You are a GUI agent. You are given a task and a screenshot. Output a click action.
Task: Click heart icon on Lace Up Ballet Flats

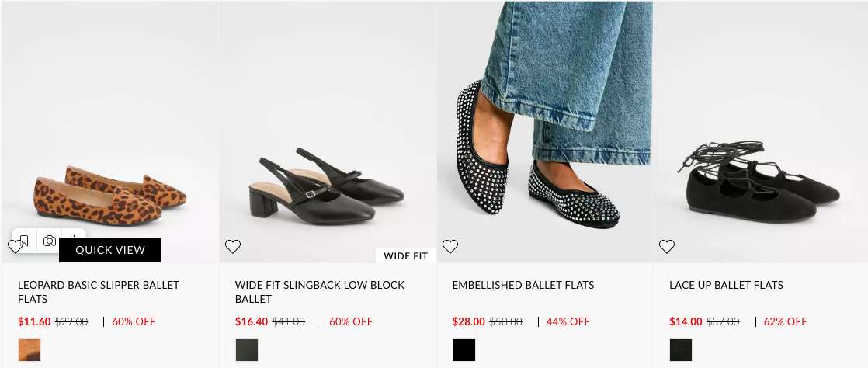(x=666, y=247)
